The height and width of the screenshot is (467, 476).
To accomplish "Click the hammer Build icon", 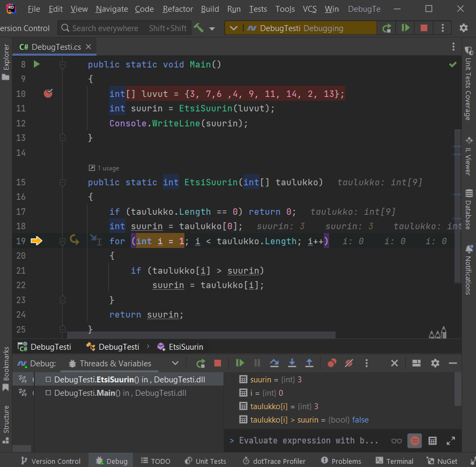I will click(199, 28).
